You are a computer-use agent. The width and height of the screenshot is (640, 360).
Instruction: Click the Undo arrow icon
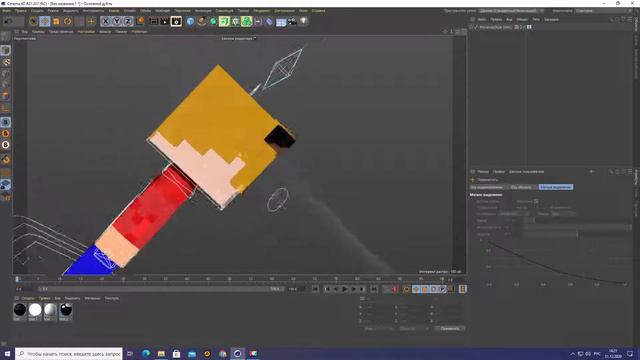(x=8, y=21)
